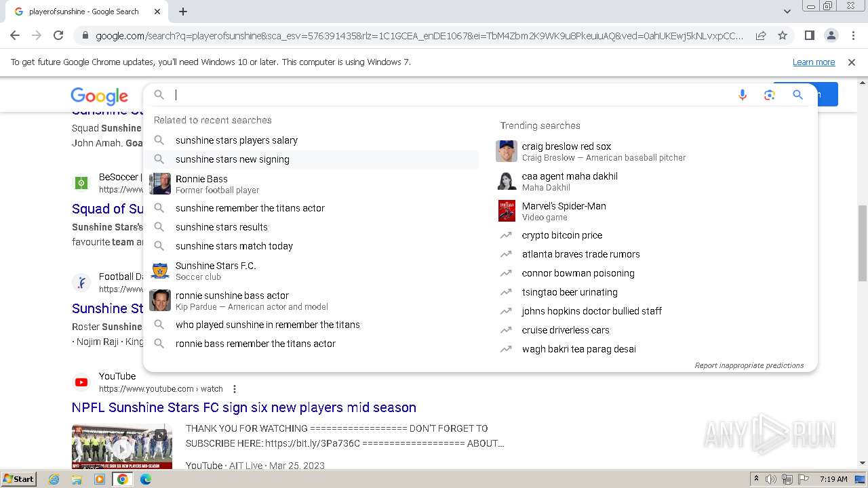Image resolution: width=868 pixels, height=488 pixels.
Task: Open the tab search dropdown arrow
Action: pos(787,12)
